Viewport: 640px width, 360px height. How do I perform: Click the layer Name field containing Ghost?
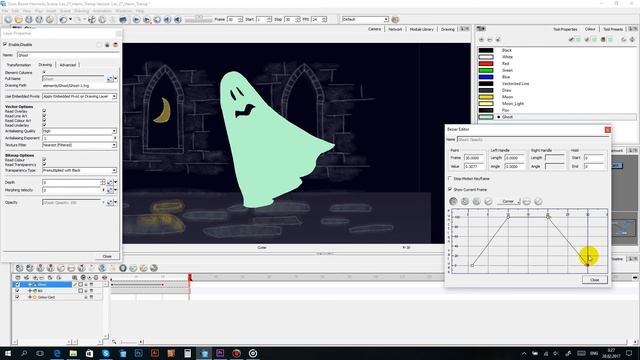(x=68, y=55)
